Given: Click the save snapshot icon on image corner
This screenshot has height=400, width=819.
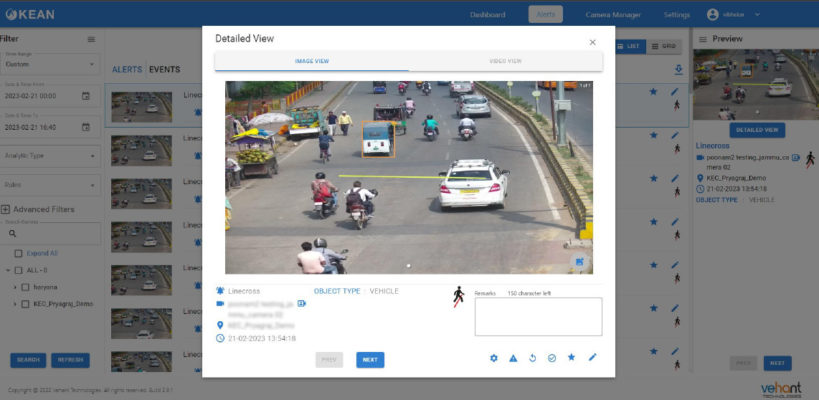Looking at the screenshot, I should click(579, 262).
